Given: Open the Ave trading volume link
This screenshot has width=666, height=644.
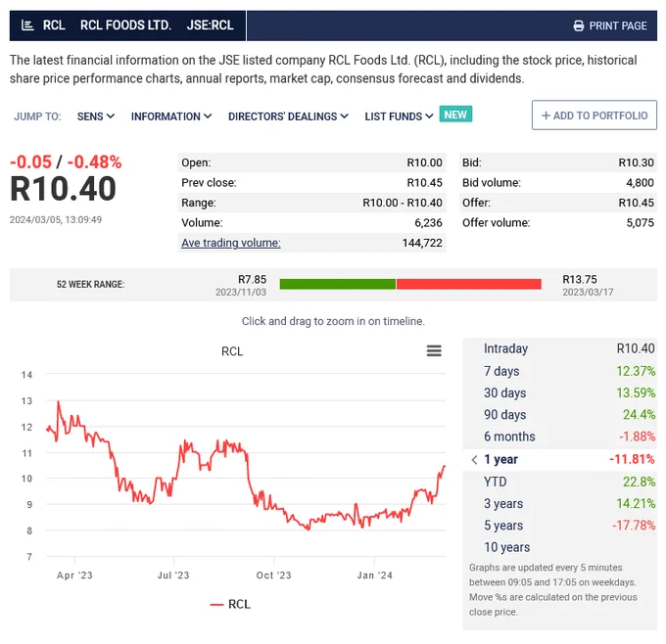Looking at the screenshot, I should pos(230,243).
